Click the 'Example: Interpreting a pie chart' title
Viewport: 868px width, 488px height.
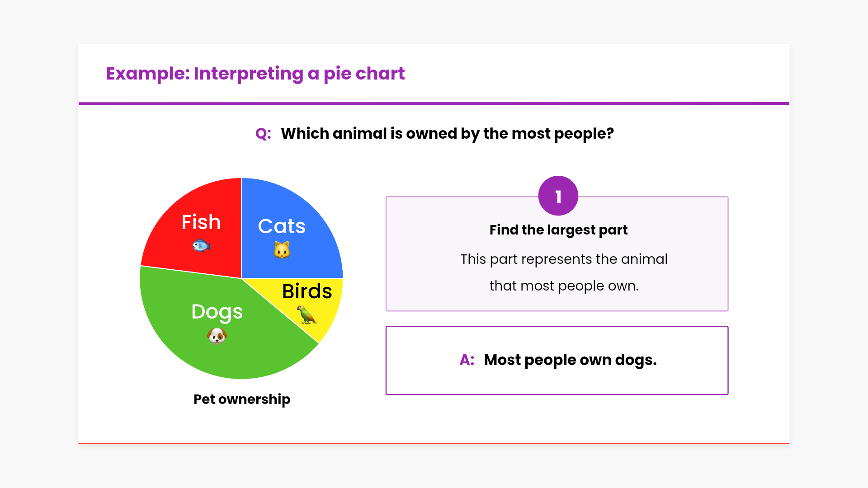255,74
